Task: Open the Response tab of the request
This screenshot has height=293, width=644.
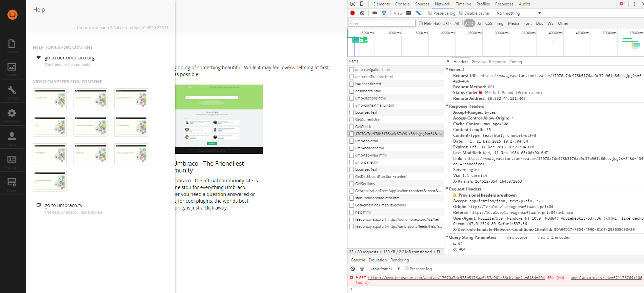Action: pyautogui.click(x=497, y=62)
